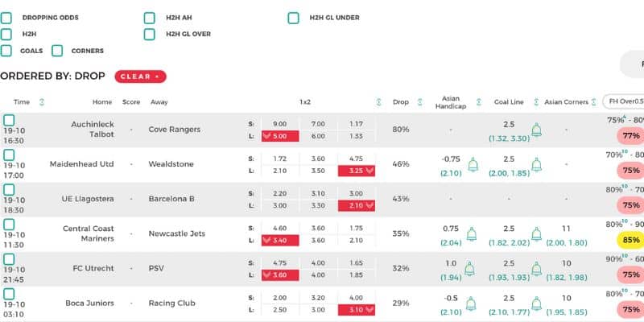
Task: Check the Corners filter box
Action: click(x=57, y=51)
